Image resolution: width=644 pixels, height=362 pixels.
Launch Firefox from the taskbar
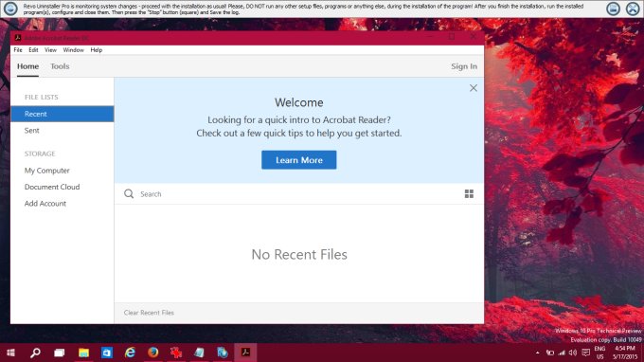pyautogui.click(x=153, y=353)
